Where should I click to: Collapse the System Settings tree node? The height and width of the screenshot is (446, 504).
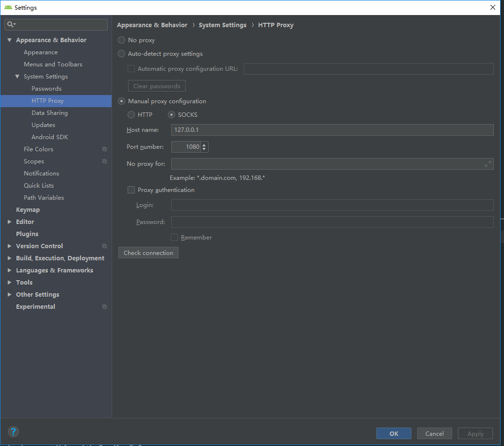[17, 76]
